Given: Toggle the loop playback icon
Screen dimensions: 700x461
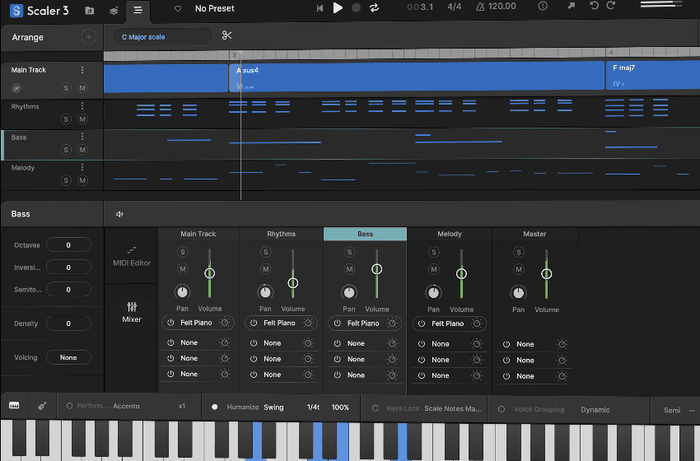Looking at the screenshot, I should (374, 8).
